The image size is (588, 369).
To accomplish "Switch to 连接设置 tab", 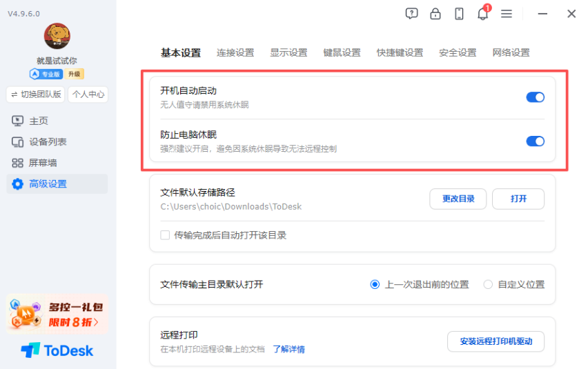I will (x=235, y=53).
